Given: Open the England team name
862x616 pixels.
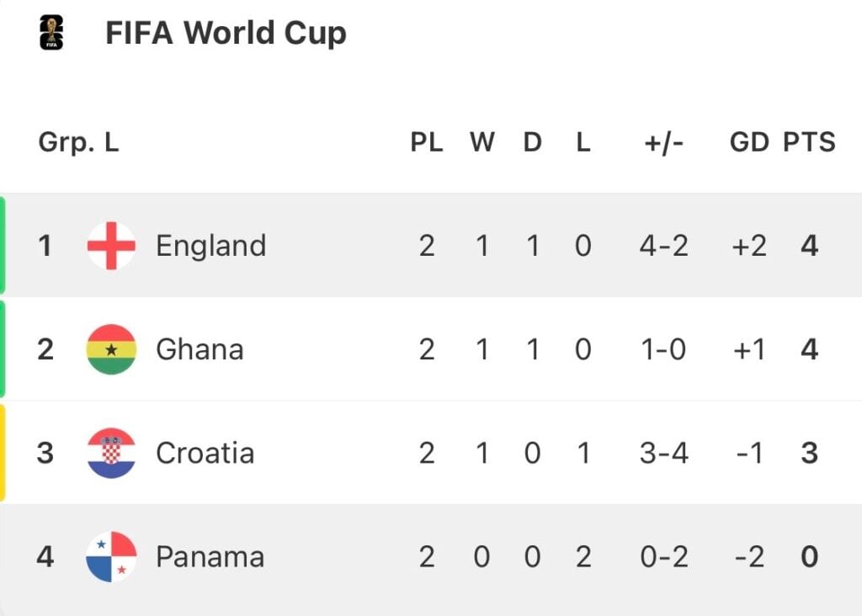Looking at the screenshot, I should coord(211,247).
